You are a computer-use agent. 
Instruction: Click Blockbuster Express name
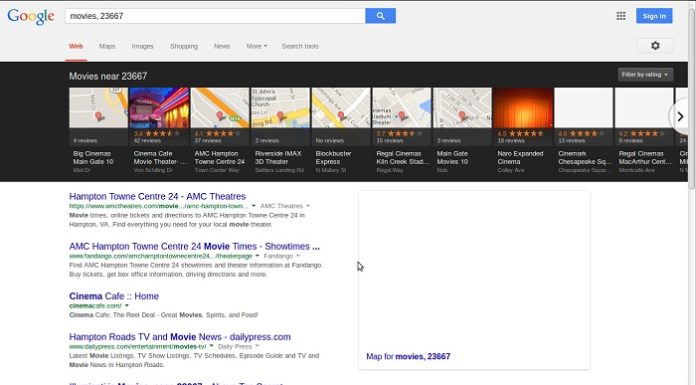click(x=333, y=158)
